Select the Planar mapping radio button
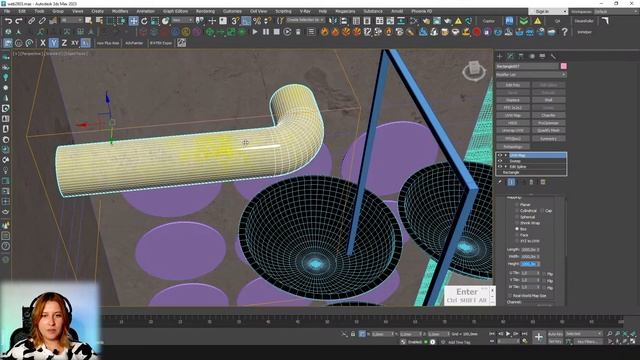This screenshot has width=640, height=360. [517, 204]
